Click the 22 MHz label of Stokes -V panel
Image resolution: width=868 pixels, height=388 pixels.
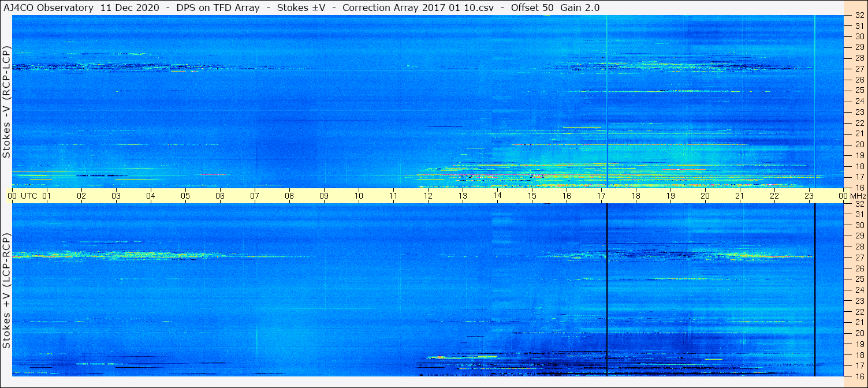(x=859, y=122)
